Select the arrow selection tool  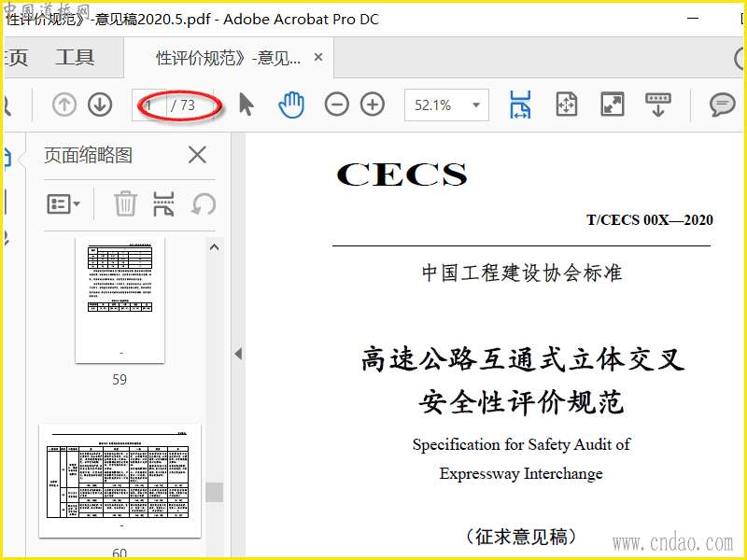click(247, 105)
